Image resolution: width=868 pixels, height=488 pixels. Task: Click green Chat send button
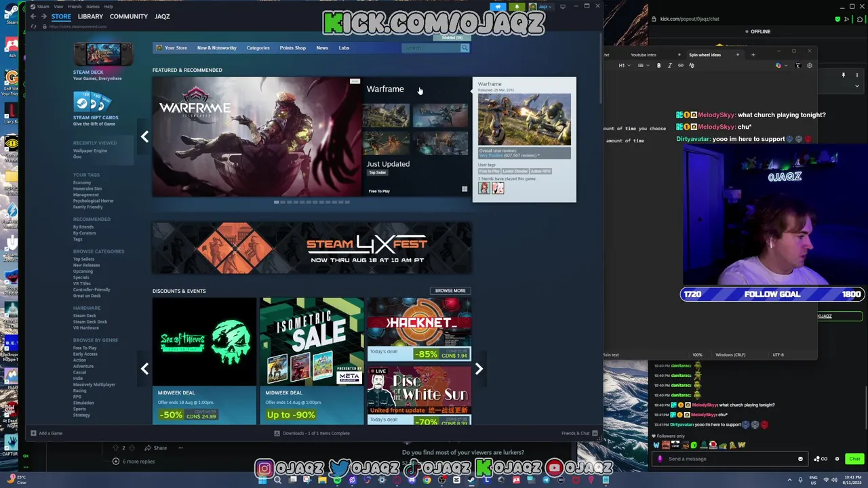pyautogui.click(x=854, y=459)
